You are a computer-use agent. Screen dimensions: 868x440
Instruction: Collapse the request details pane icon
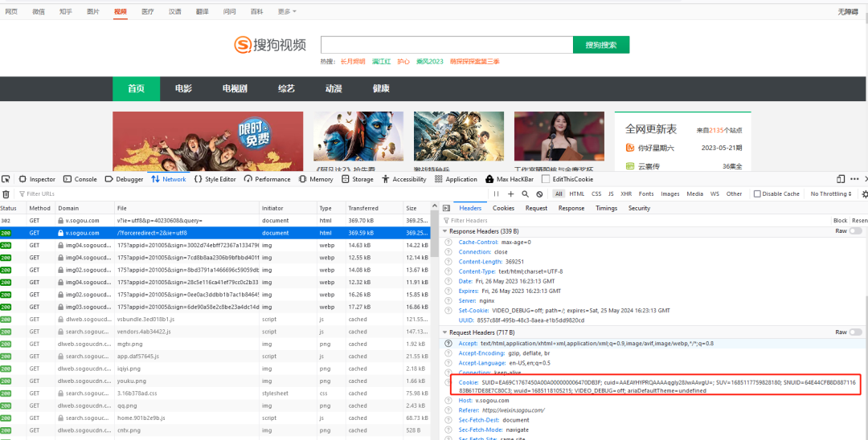pyautogui.click(x=446, y=209)
